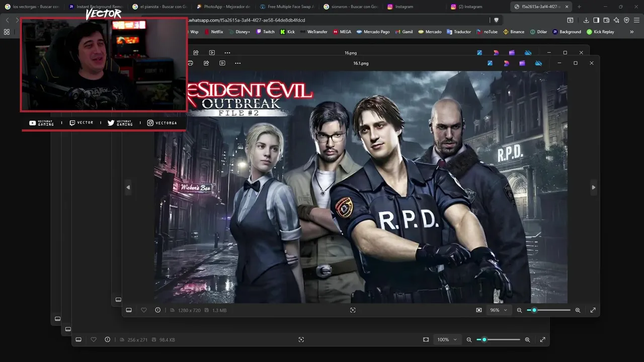
Task: Favorite image in 256 x 271 window
Action: coord(94,340)
